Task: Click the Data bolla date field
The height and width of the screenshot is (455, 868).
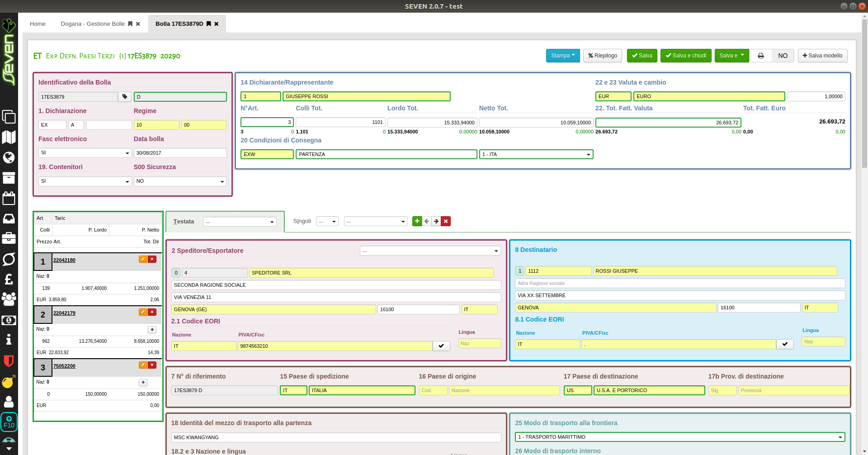Action: [180, 153]
